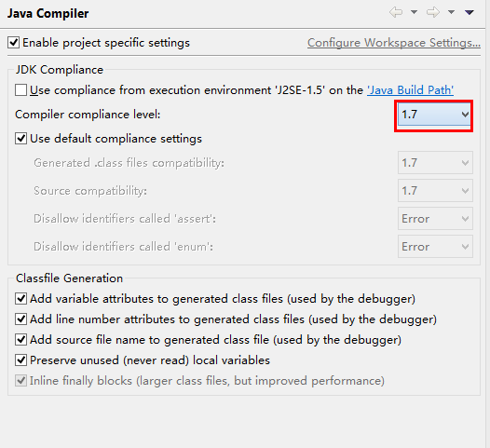Viewport: 490px width, 448px height.
Task: Open Disallow identifiers called 'enum' dropdown
Action: 435,247
